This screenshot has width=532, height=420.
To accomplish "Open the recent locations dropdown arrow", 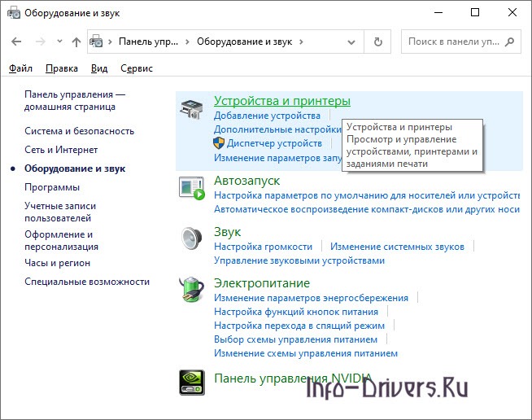I will pos(59,42).
